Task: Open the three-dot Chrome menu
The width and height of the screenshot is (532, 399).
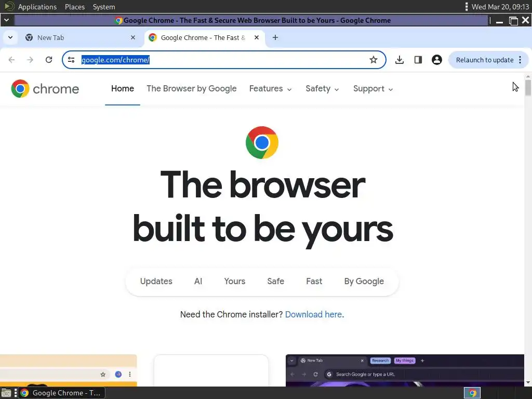Action: pyautogui.click(x=520, y=60)
